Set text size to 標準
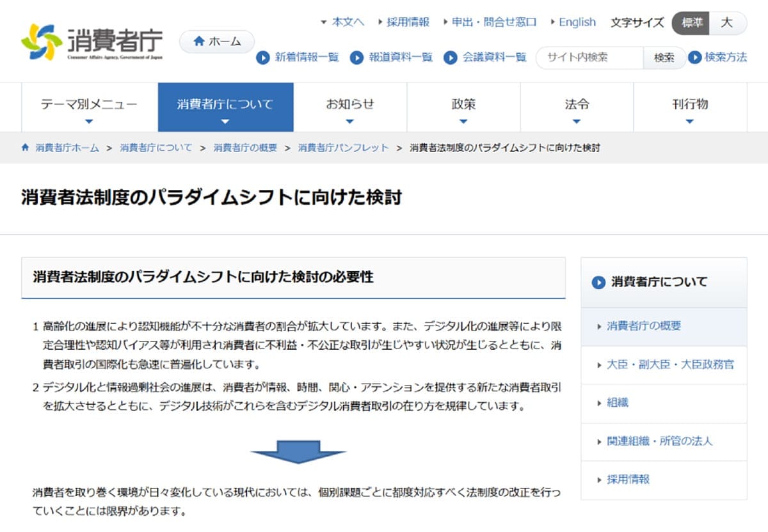The height and width of the screenshot is (532, 768). pos(691,22)
